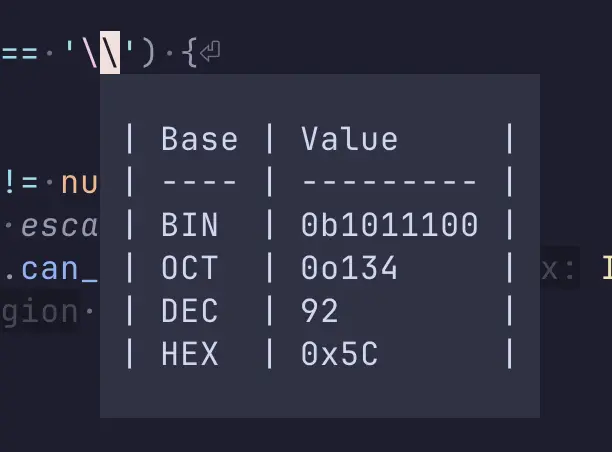Select the Base column header
The image size is (612, 452).
click(x=200, y=139)
